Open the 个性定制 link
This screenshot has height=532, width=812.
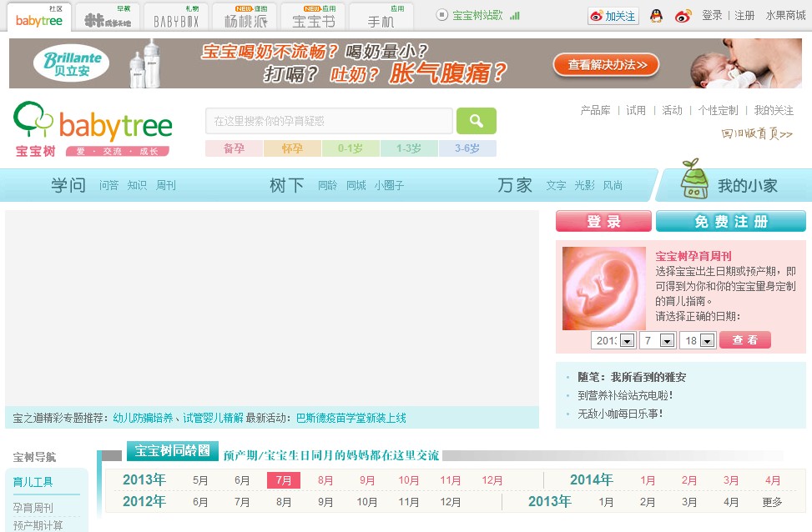coord(718,110)
